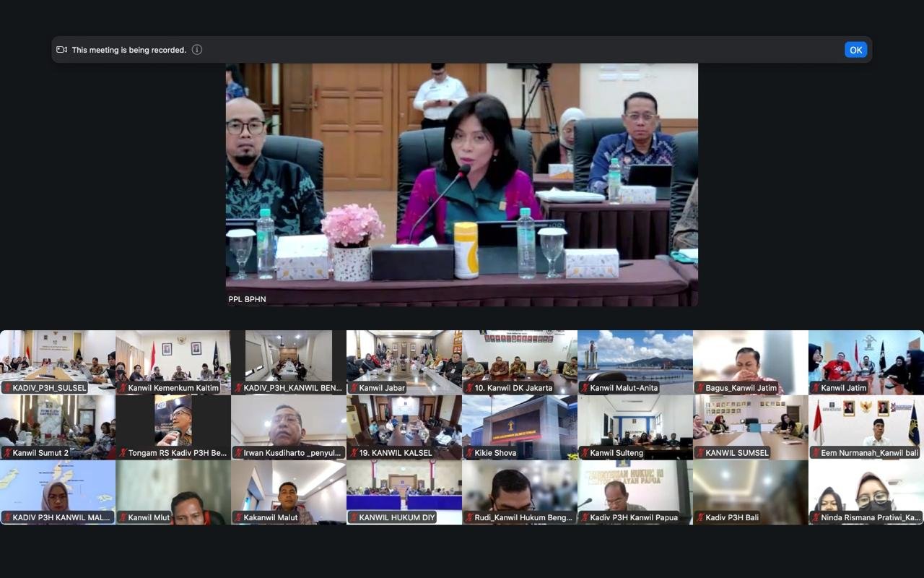Image resolution: width=924 pixels, height=578 pixels.
Task: Click the info icon beside the recording message
Action: (197, 50)
